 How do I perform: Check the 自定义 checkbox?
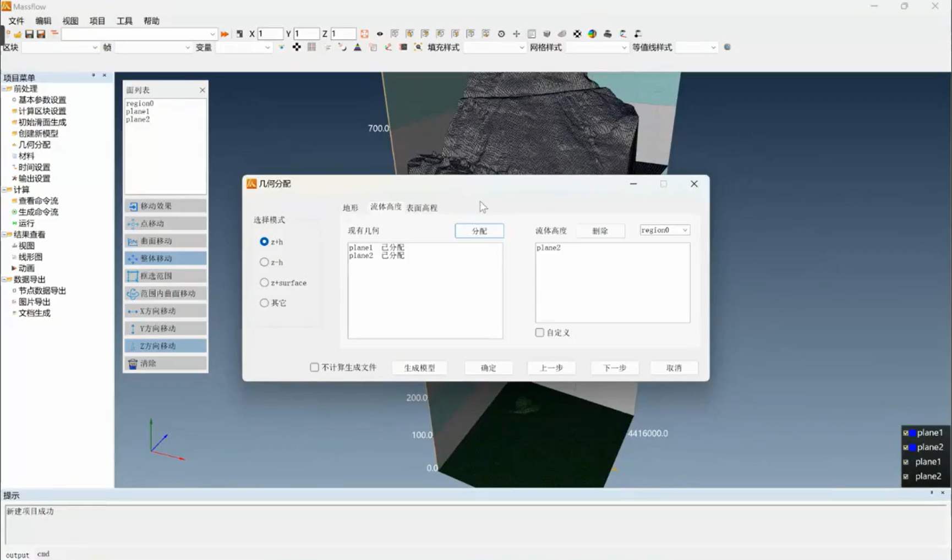[539, 332]
